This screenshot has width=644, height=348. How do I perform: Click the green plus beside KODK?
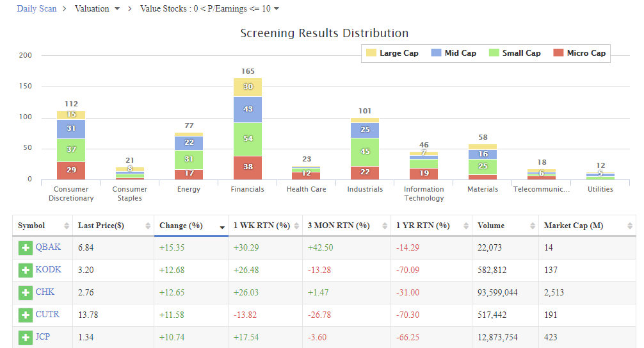(25, 270)
